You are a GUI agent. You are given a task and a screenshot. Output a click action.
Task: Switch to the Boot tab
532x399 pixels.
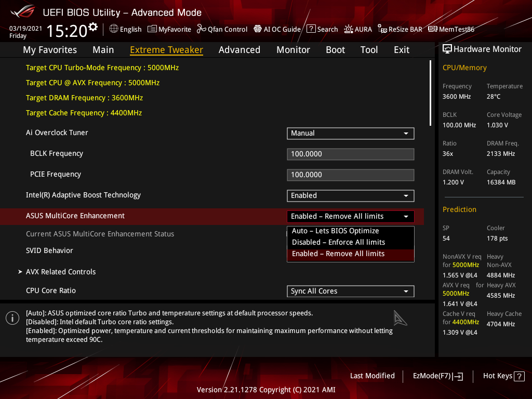point(335,50)
